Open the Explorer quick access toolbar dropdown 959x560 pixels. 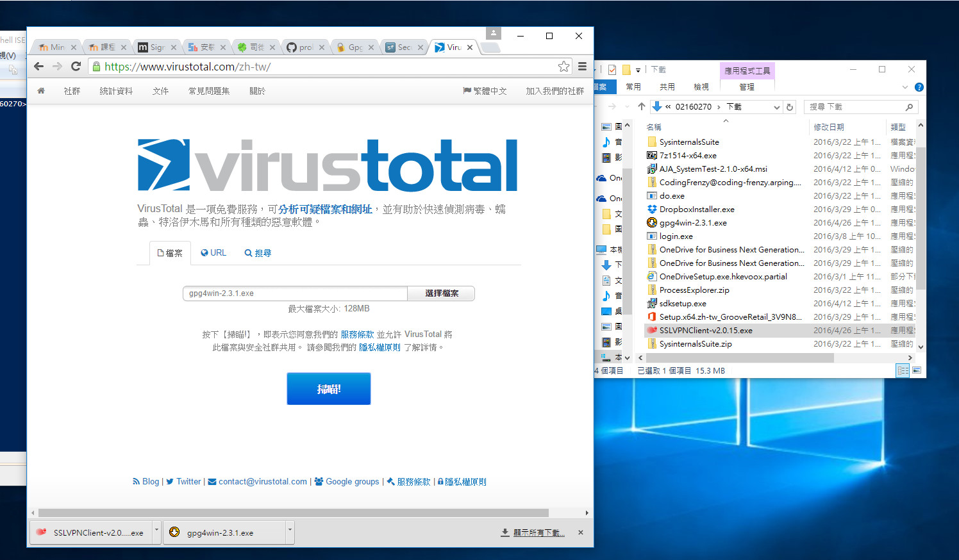[638, 70]
